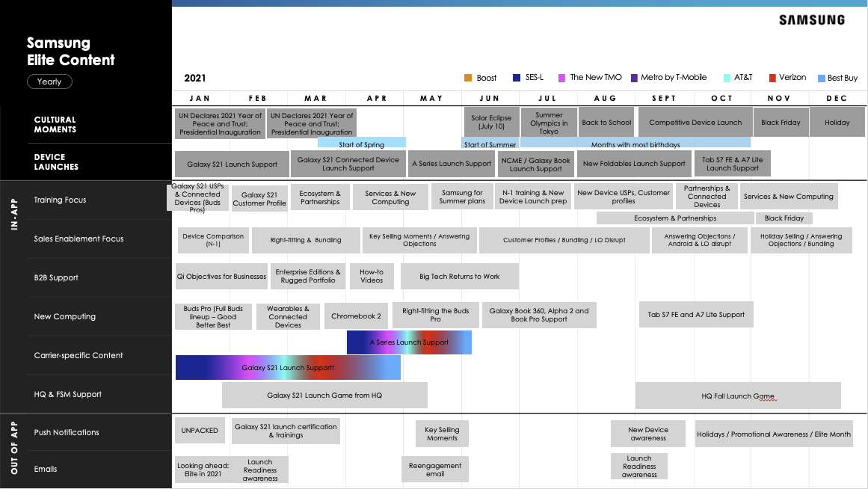Viewport: 868px width, 489px height.
Task: Click gradient Galaxy S21 Launch Support bar
Action: coord(288,368)
